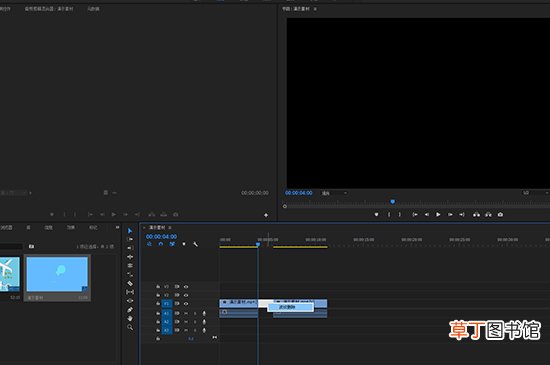Select the Slip tool
The image size is (550, 365).
[130, 292]
